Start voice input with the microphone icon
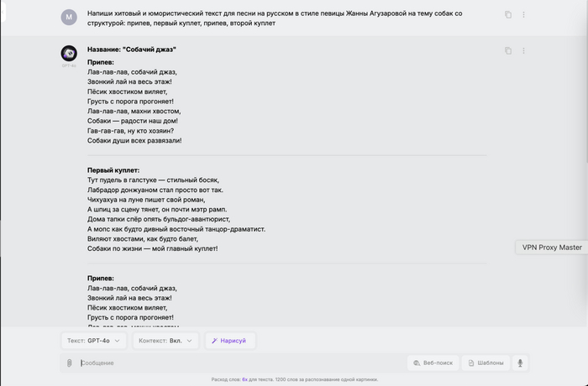This screenshot has width=588, height=386. pyautogui.click(x=521, y=363)
